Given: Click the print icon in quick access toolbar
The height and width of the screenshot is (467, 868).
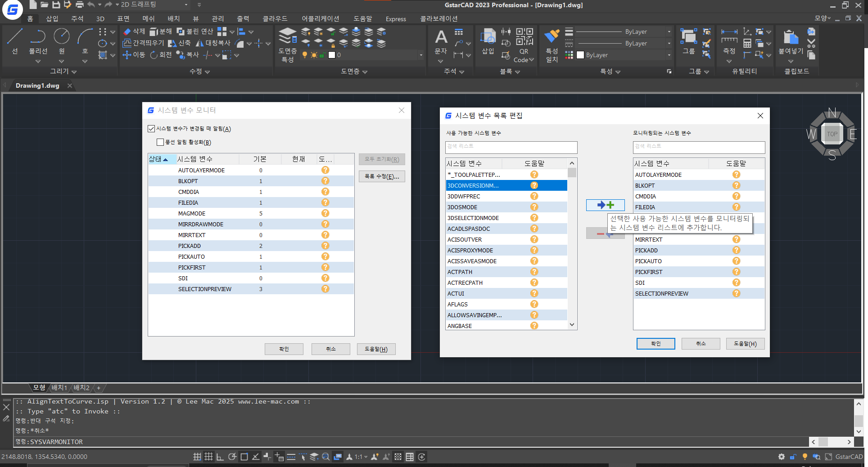Looking at the screenshot, I should pyautogui.click(x=80, y=4).
